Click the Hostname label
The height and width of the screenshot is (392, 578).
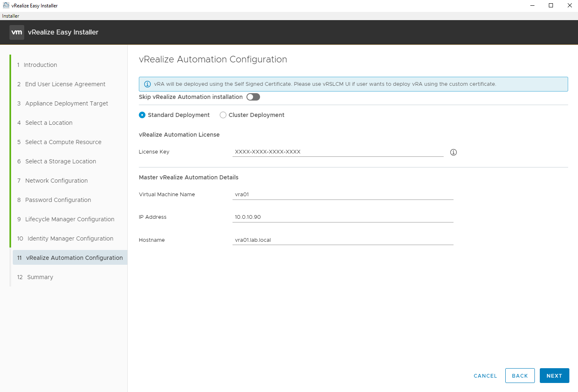152,240
